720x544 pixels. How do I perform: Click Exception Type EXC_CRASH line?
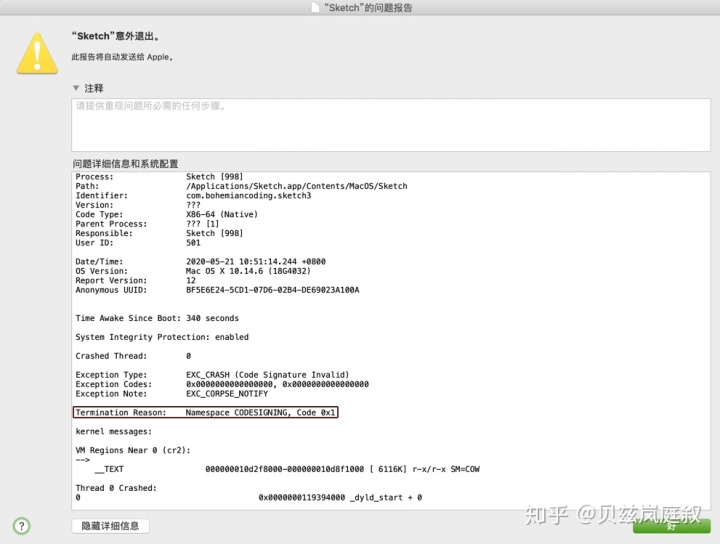213,375
